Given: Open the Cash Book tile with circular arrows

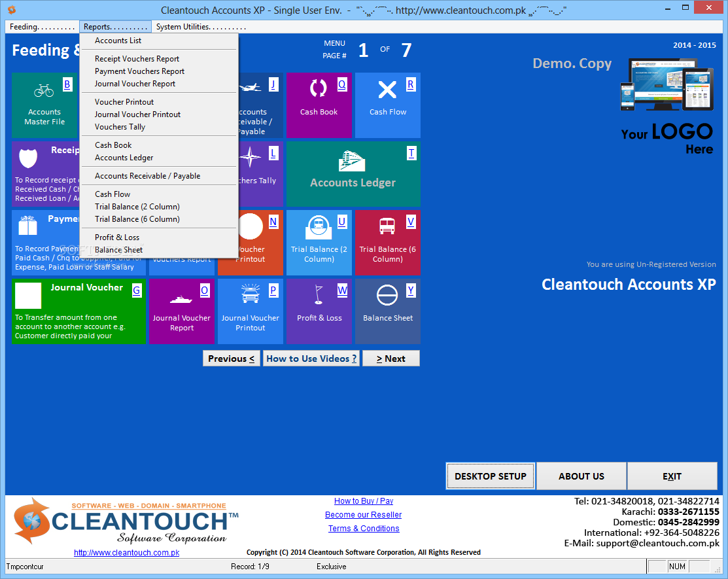Looking at the screenshot, I should (x=319, y=105).
